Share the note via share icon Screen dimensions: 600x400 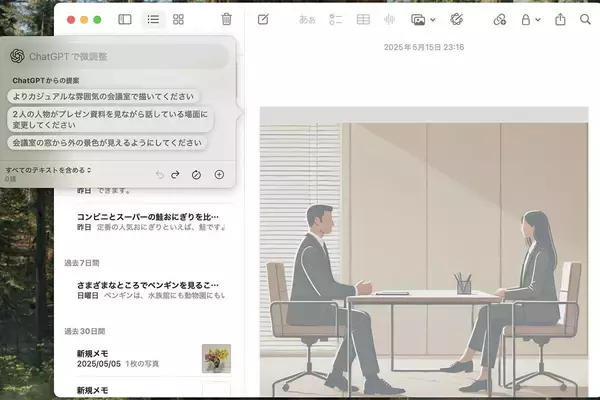coord(560,19)
